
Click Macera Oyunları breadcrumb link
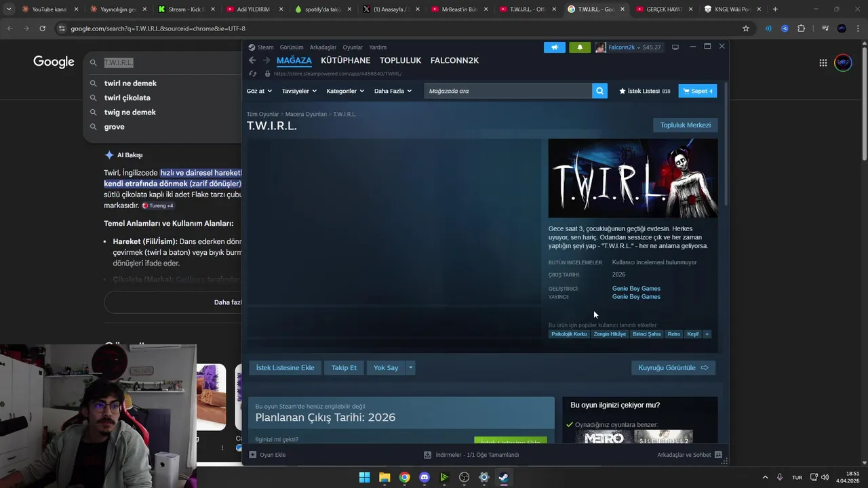(306, 114)
